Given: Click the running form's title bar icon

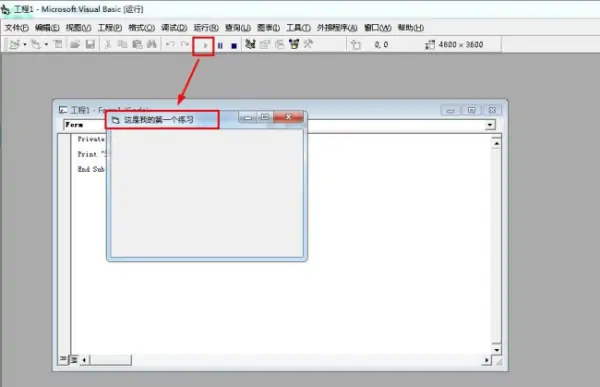Looking at the screenshot, I should click(116, 120).
